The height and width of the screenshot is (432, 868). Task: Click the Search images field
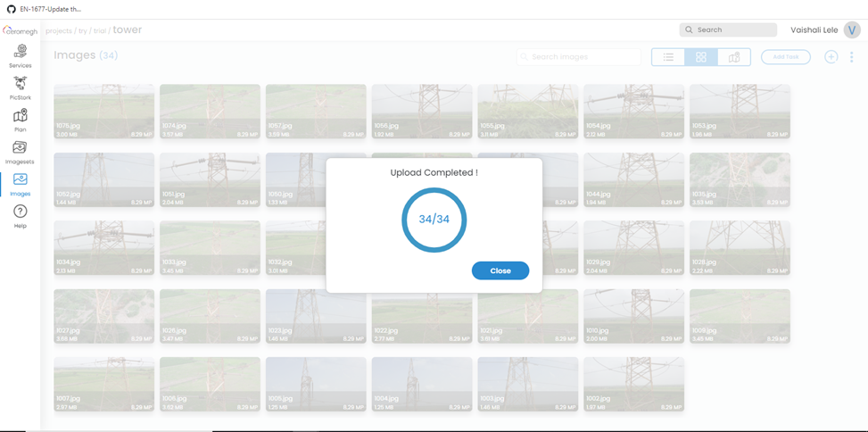pos(578,57)
